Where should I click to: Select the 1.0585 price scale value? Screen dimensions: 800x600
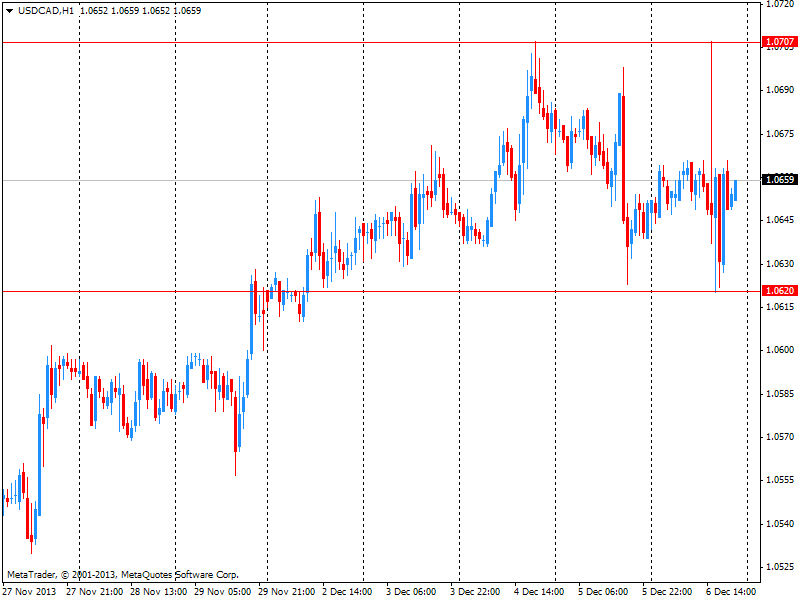tap(780, 394)
